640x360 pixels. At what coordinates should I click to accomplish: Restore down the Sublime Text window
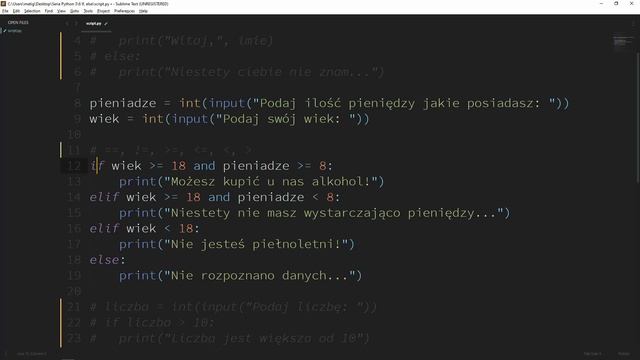[616, 4]
